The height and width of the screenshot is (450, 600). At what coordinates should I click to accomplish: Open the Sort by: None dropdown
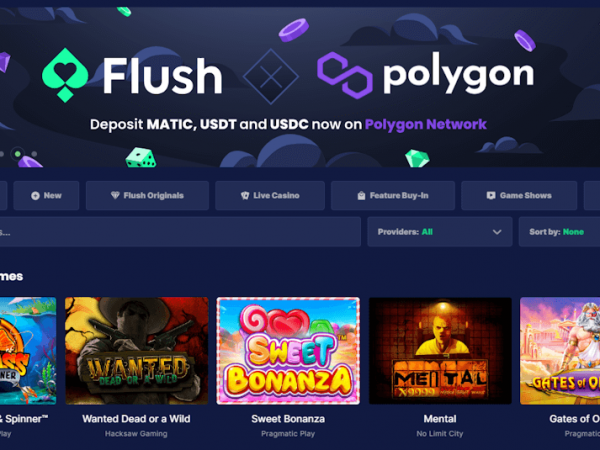tap(559, 232)
